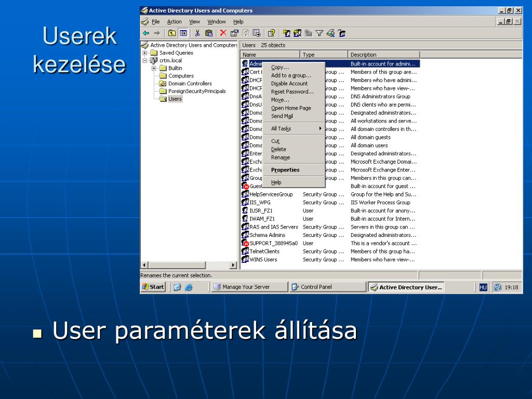
Task: Choose Copy... from the context menu
Action: tap(294, 67)
